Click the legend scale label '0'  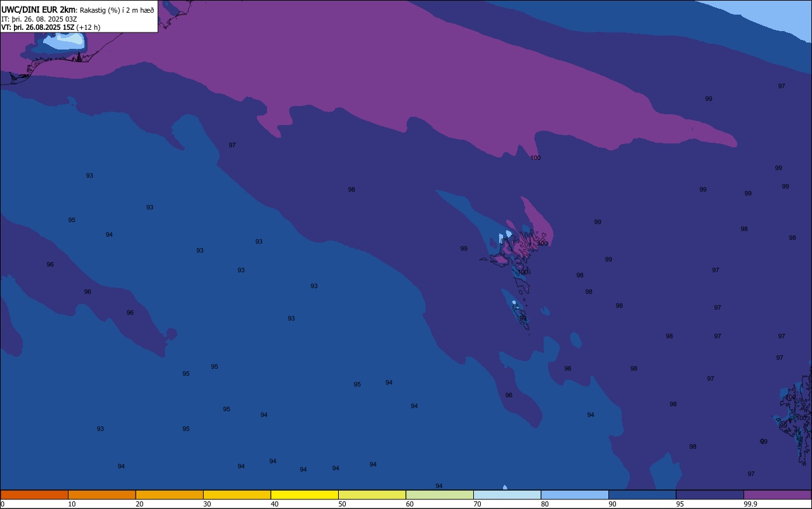pos(3,504)
